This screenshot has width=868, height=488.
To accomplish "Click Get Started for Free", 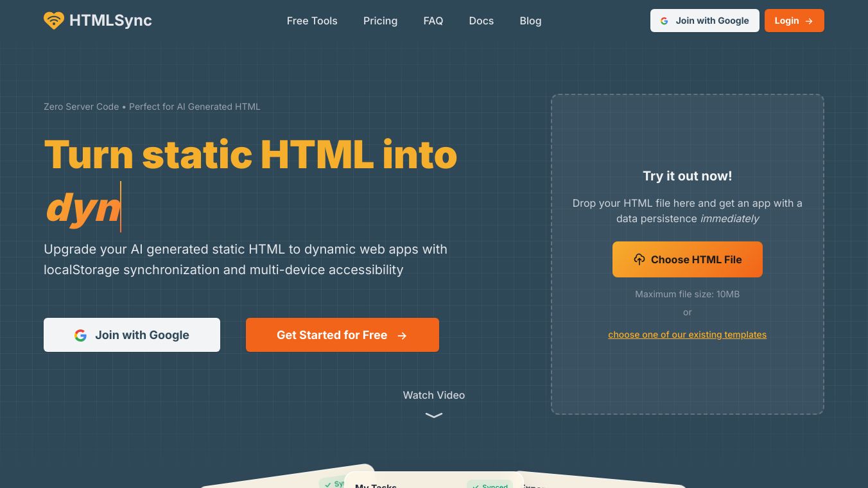I will (x=342, y=335).
